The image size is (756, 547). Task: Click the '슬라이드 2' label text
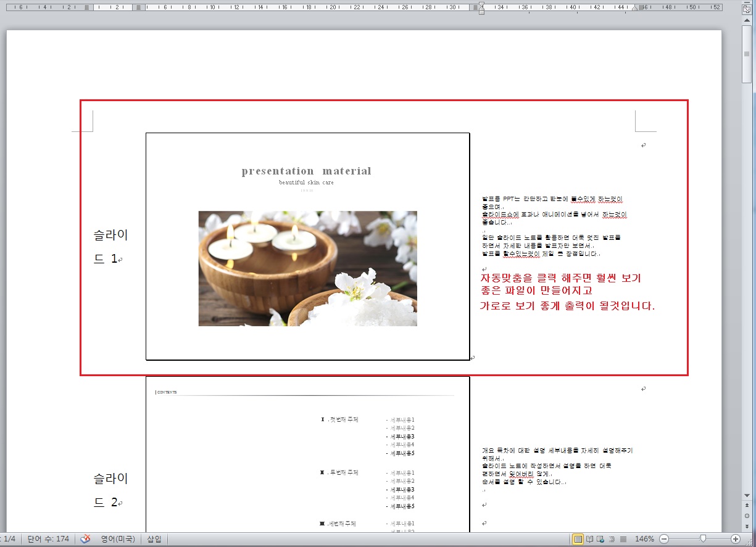110,490
